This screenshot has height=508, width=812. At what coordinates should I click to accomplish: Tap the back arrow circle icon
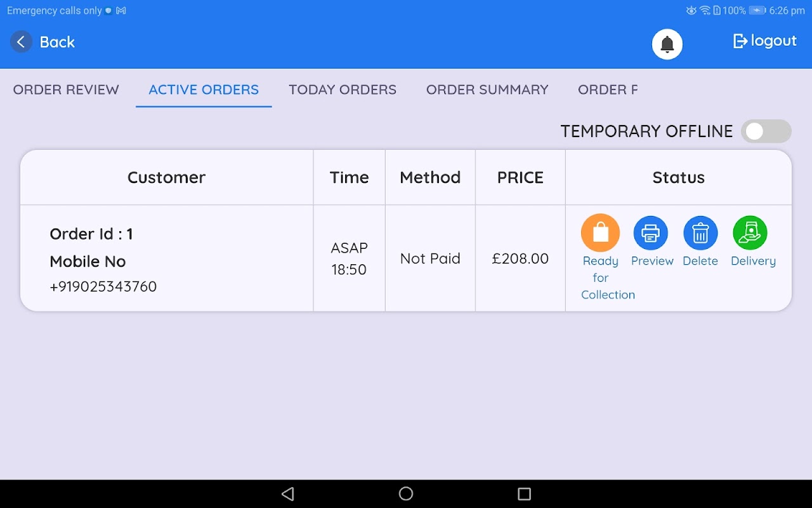point(21,42)
